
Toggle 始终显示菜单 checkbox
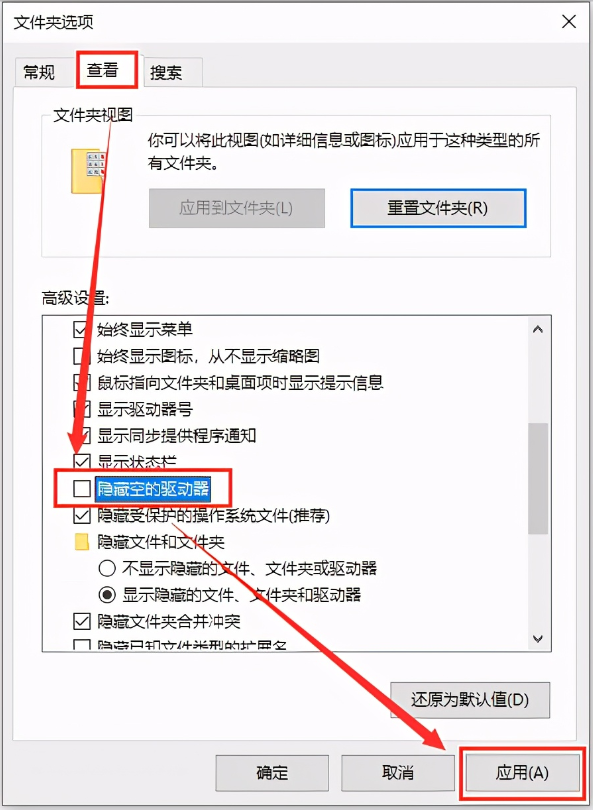[81, 329]
